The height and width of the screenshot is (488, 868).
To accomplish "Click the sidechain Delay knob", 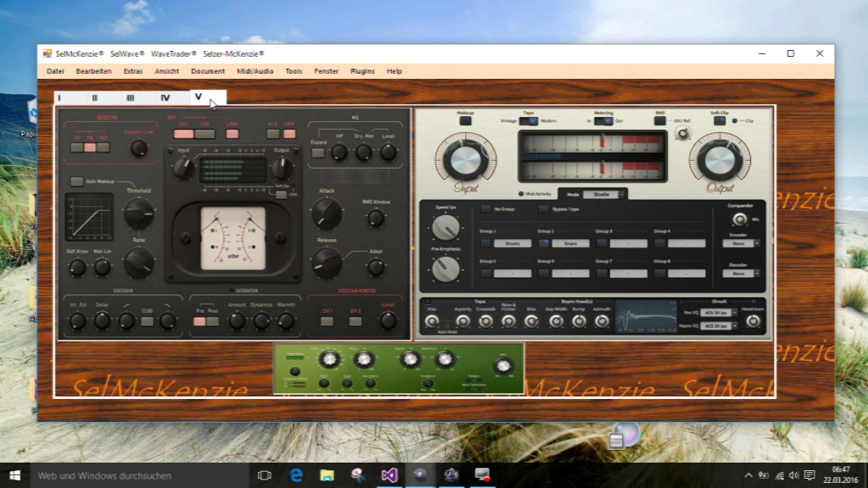I will (x=102, y=321).
